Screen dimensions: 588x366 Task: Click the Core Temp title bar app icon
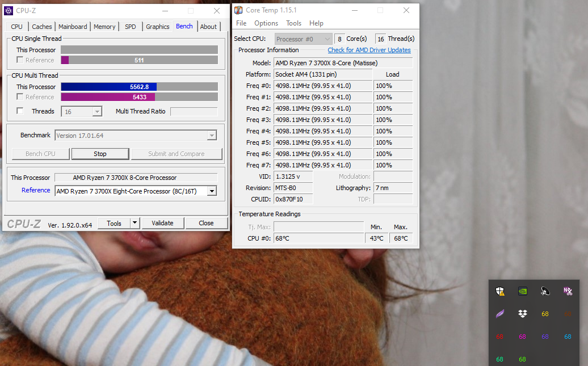tap(238, 10)
